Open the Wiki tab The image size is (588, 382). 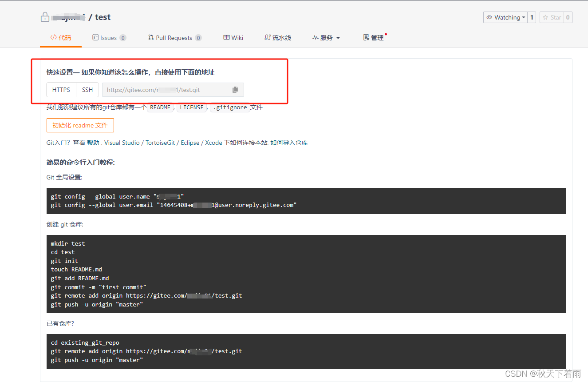(233, 38)
